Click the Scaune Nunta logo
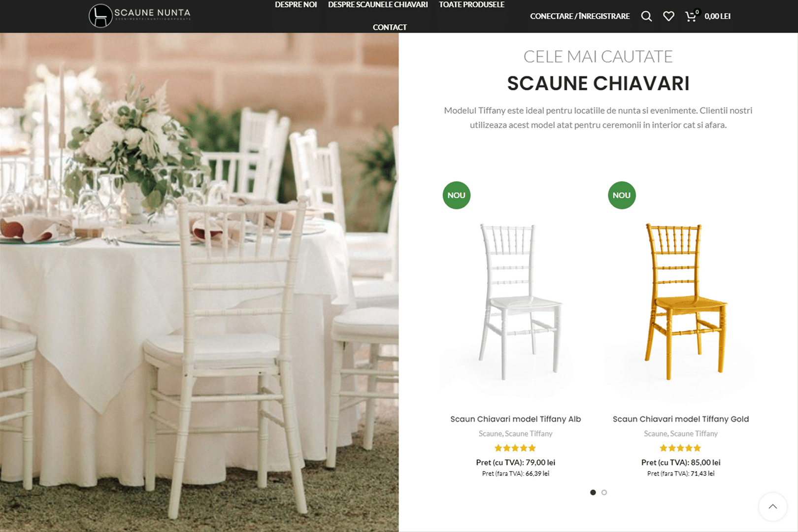Viewport: 798px width, 532px height. pyautogui.click(x=139, y=16)
